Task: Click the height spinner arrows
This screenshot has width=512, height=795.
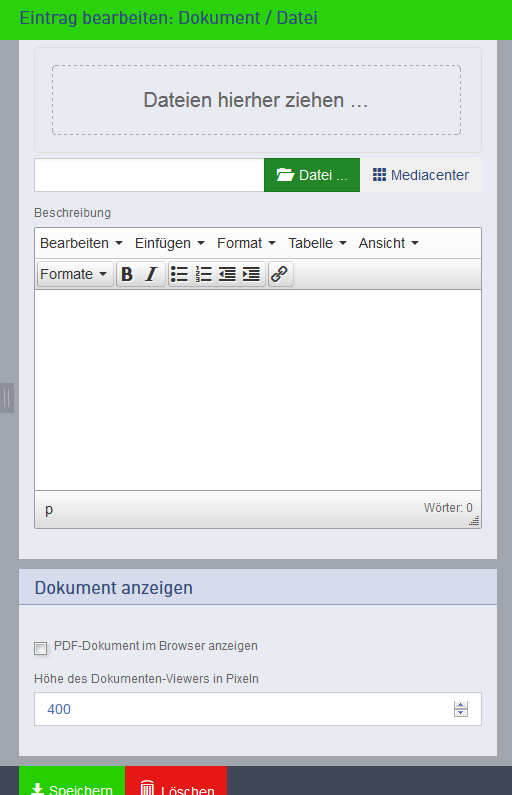Action: click(461, 709)
